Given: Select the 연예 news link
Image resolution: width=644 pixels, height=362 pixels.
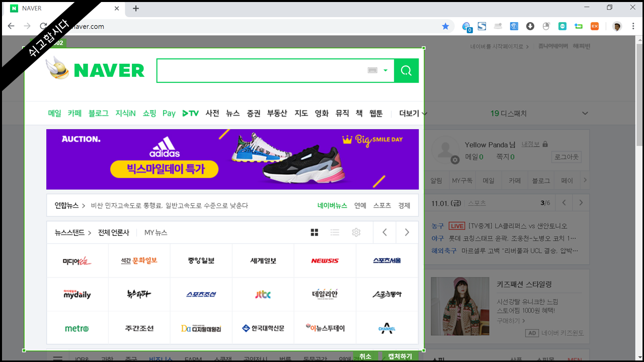Looking at the screenshot, I should coord(360,205).
